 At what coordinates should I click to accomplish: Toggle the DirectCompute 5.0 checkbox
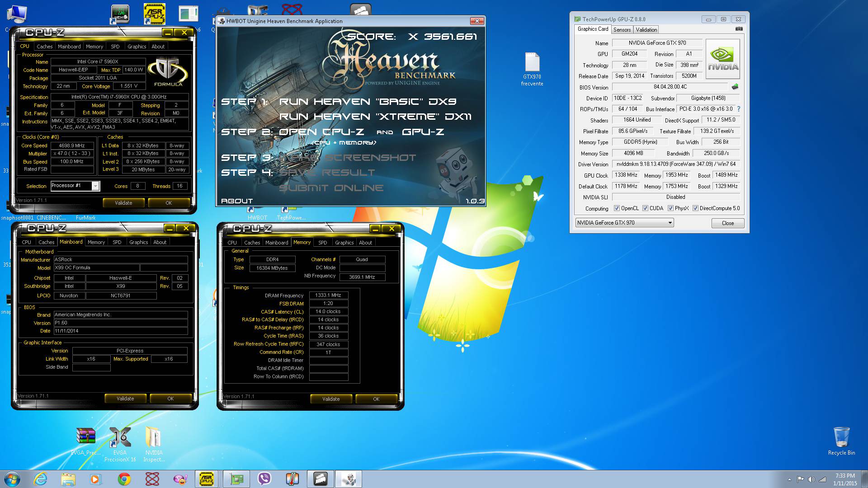click(x=695, y=208)
